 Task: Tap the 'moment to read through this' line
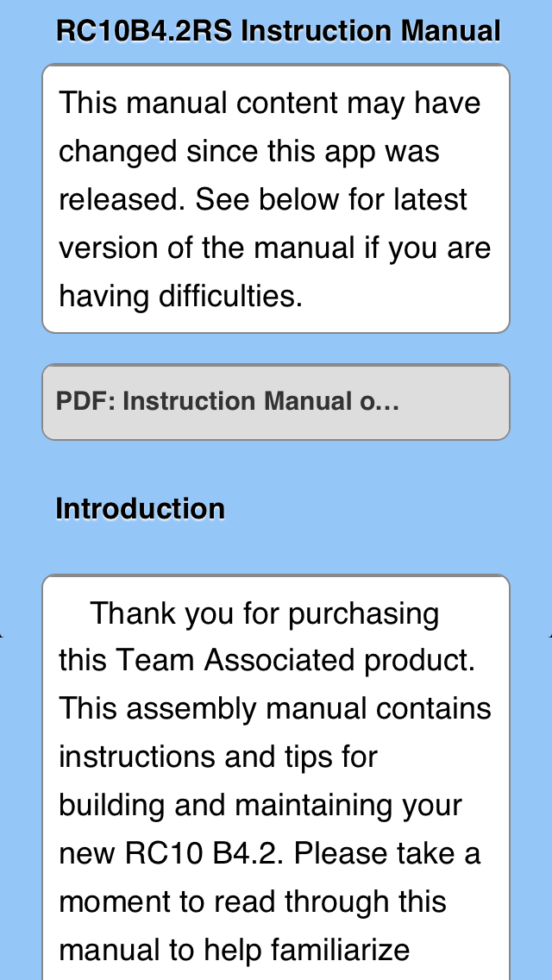tap(252, 901)
